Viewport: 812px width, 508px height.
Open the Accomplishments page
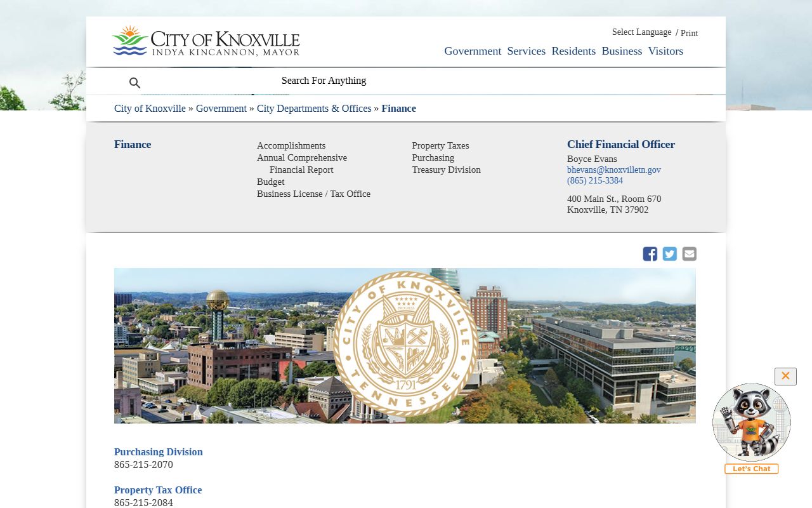coord(291,145)
